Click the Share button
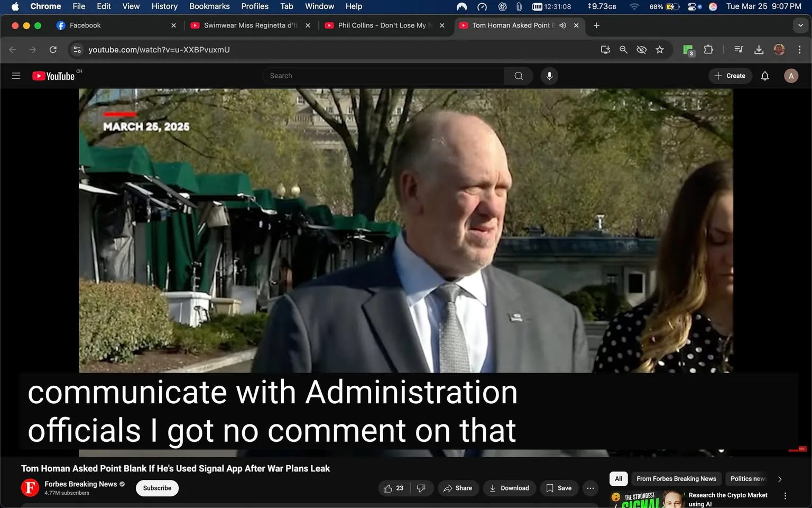 [x=458, y=488]
